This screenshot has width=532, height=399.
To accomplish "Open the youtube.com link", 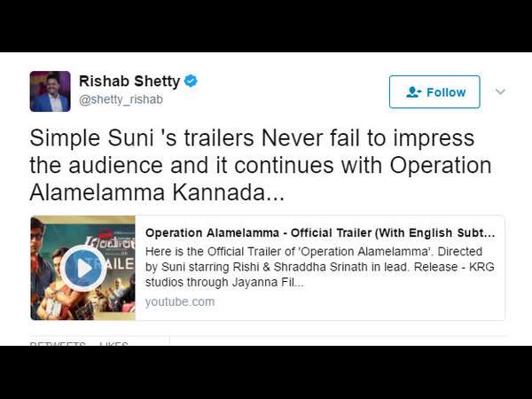I will point(180,301).
